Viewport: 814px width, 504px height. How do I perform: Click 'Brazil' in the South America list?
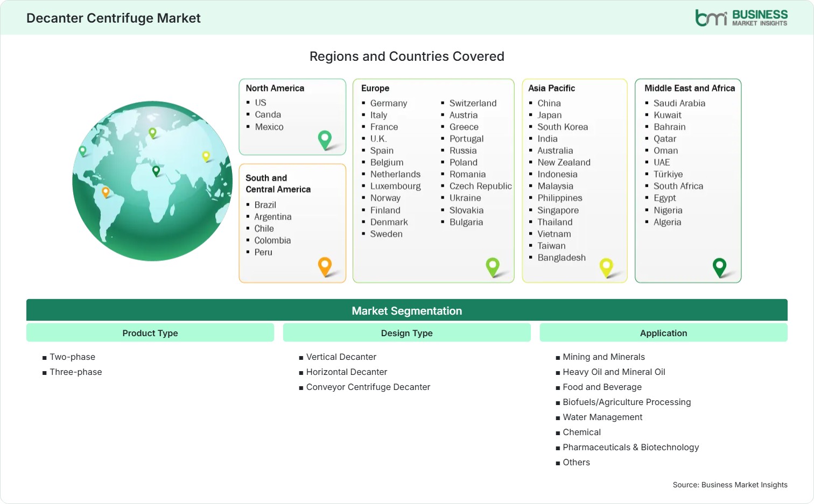pos(265,205)
